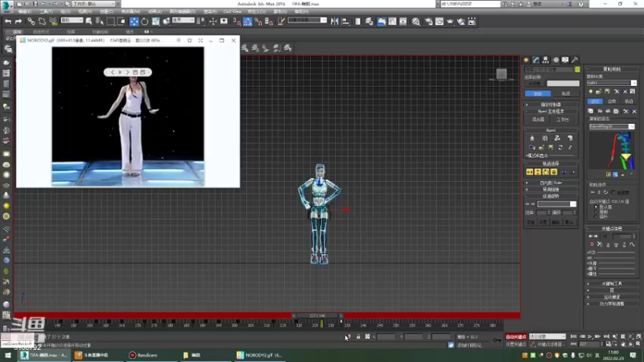The image size is (644, 362).
Task: Switch to the Posture tab in Copy/Paste
Action: pos(595,101)
